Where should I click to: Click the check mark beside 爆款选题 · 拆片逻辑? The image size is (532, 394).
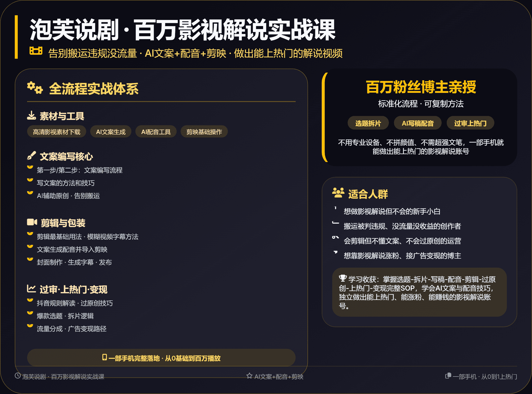pos(30,313)
